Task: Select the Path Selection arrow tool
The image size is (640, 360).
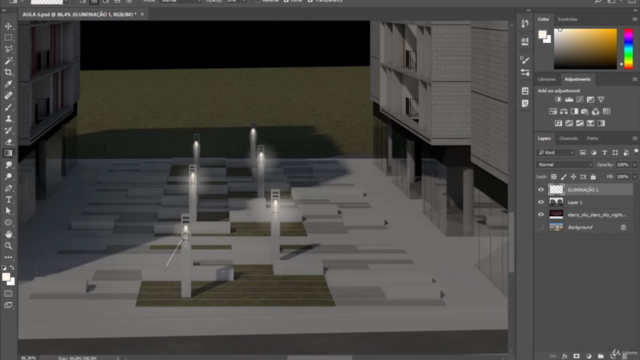Action: [x=8, y=211]
